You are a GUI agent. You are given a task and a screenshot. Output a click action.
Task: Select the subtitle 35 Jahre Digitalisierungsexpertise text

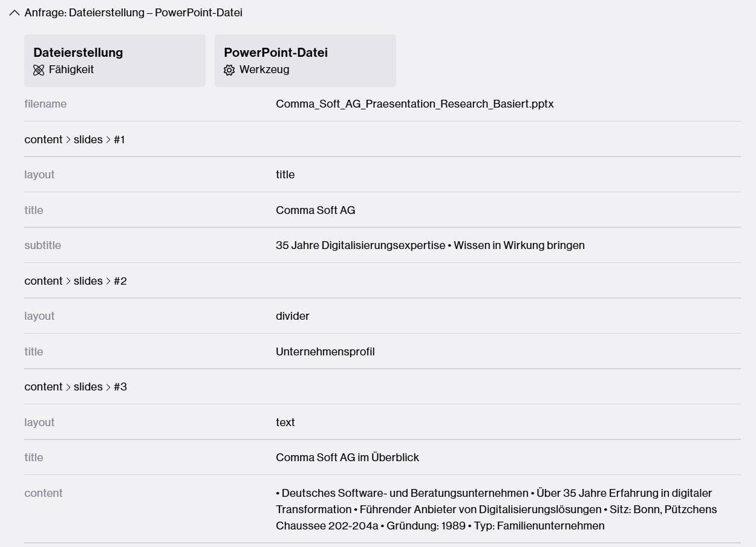pos(430,245)
